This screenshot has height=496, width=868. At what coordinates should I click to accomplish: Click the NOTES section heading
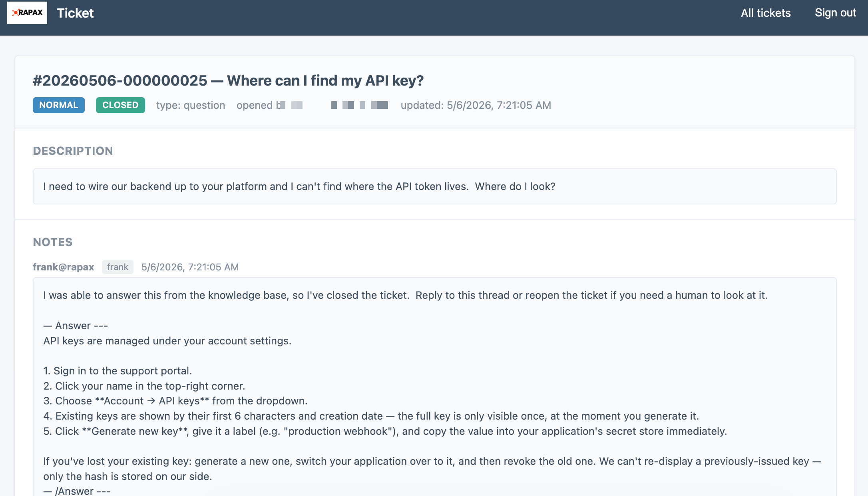pyautogui.click(x=53, y=242)
